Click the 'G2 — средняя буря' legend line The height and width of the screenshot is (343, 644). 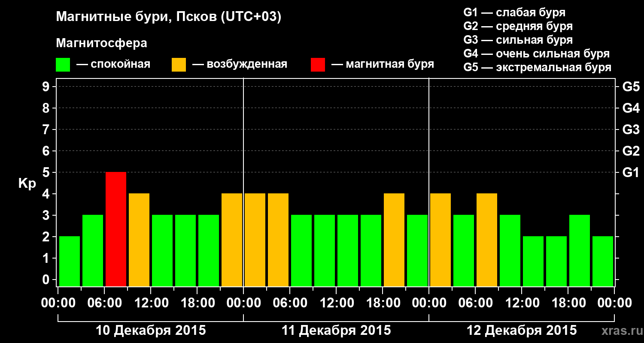point(518,26)
